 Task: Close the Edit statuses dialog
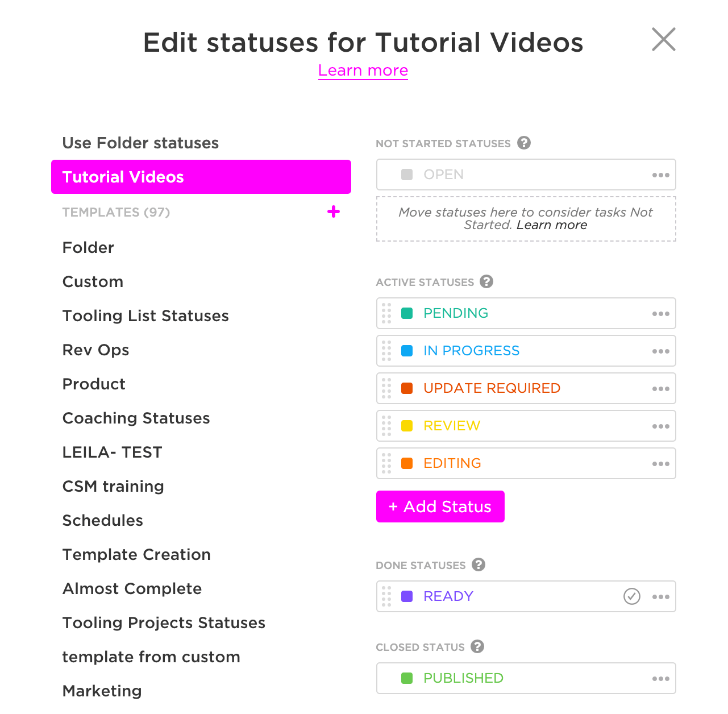click(x=663, y=39)
